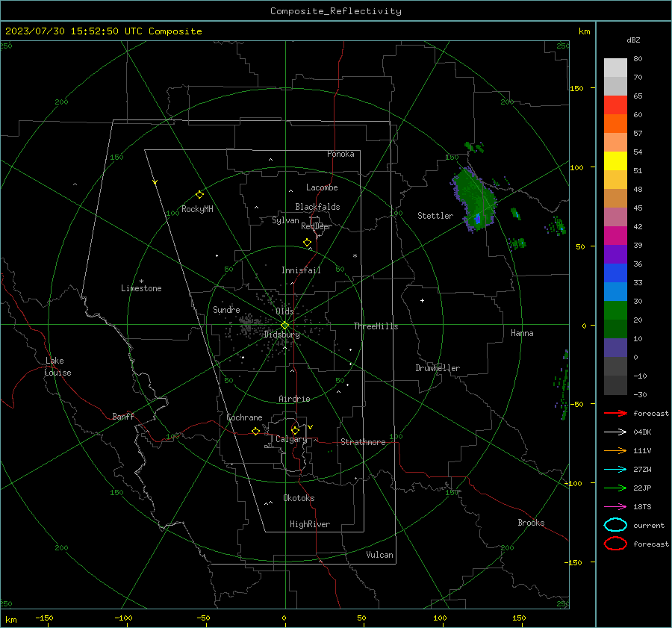Click the Sylvan town label
The width and height of the screenshot is (672, 628).
point(285,220)
